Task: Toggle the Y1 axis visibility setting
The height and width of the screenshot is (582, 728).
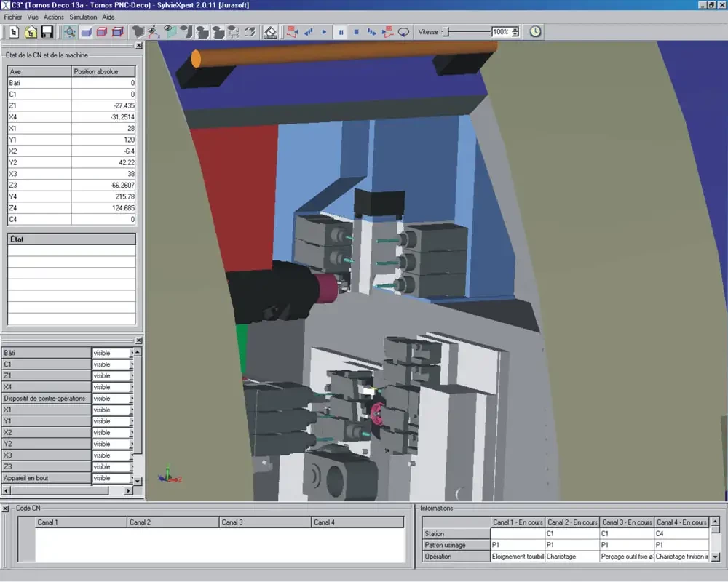Action: click(132, 421)
